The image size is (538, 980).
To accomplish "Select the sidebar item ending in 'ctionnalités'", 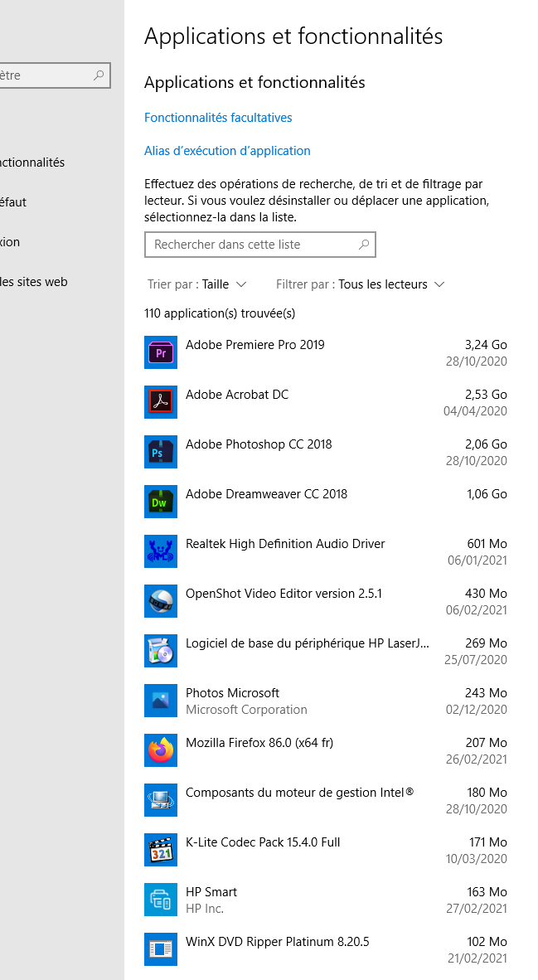I will (32, 163).
